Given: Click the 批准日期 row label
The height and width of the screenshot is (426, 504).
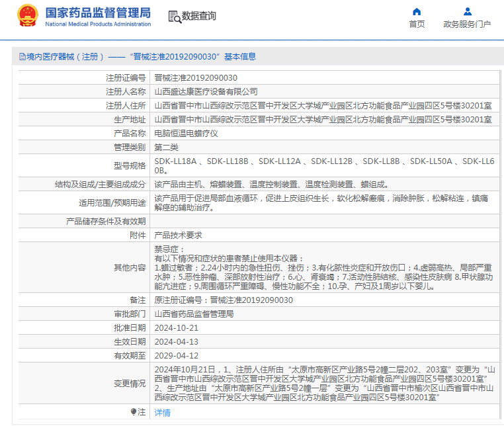Looking at the screenshot, I should (130, 328).
